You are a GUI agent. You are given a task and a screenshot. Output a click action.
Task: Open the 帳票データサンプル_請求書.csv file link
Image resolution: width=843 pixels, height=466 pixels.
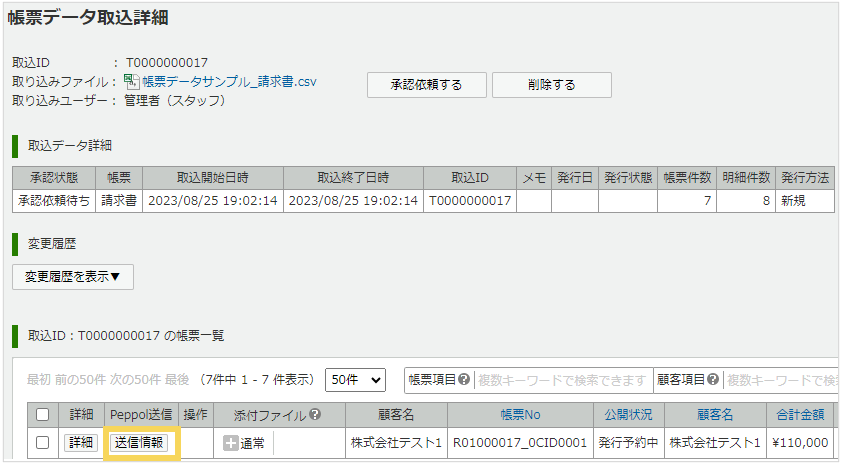tap(230, 82)
